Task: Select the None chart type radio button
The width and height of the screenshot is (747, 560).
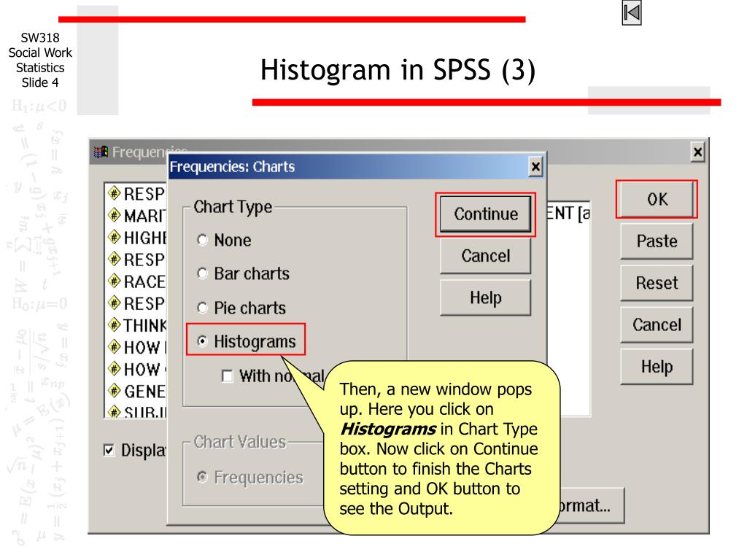Action: click(203, 240)
